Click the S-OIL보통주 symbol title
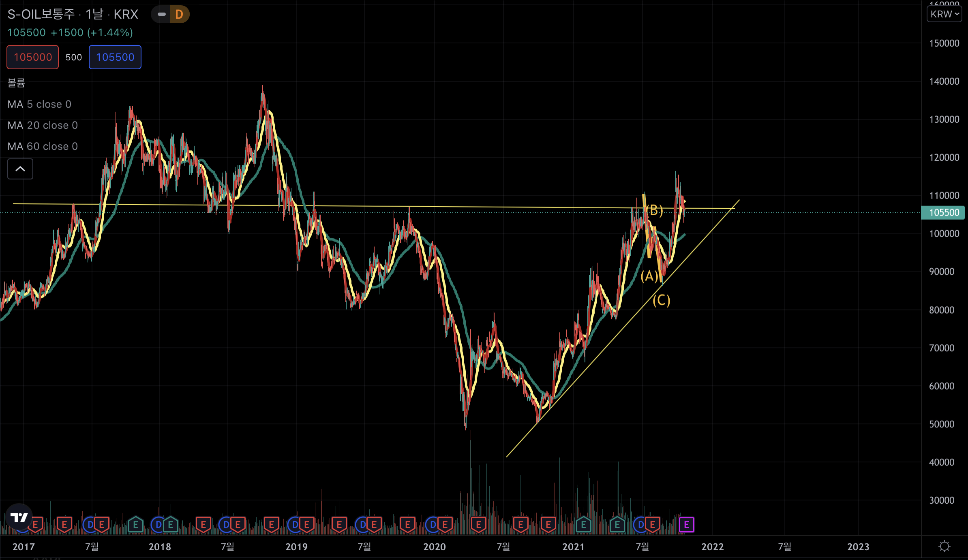 (41, 15)
